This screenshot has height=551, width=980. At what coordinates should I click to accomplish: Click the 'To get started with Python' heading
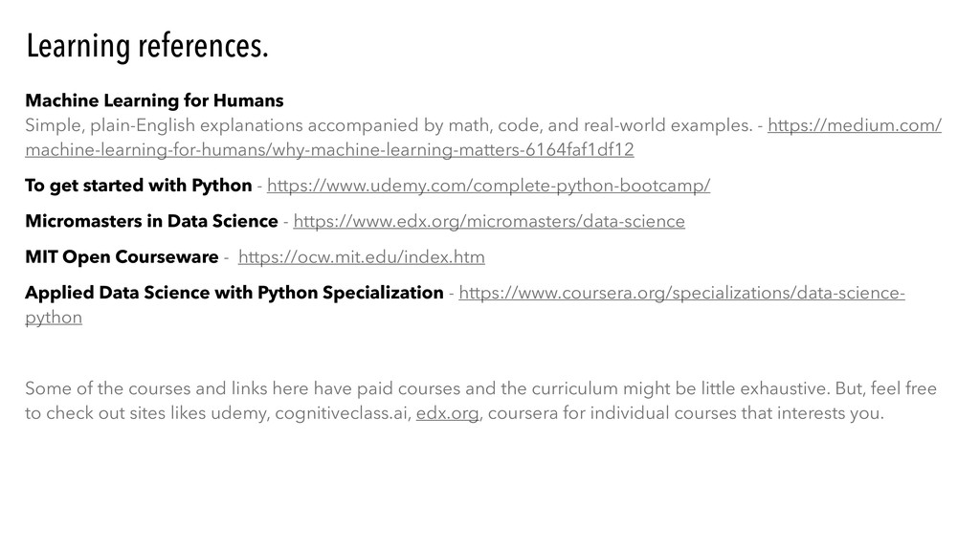point(139,186)
